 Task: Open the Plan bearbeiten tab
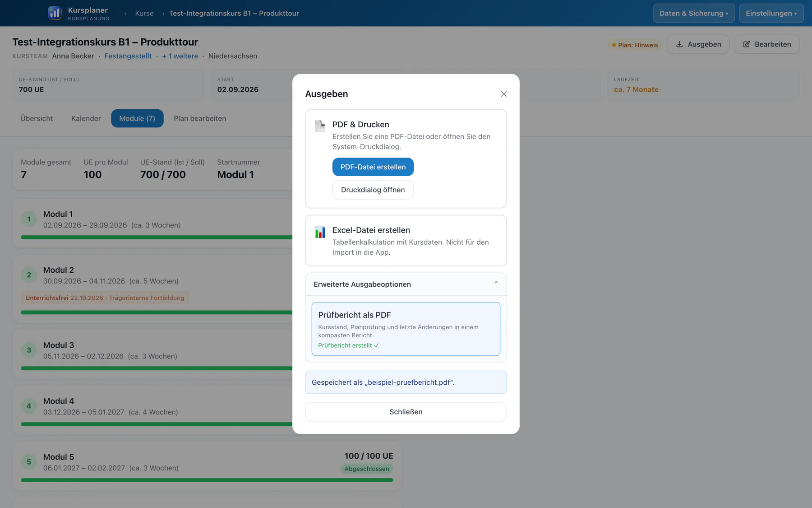200,118
